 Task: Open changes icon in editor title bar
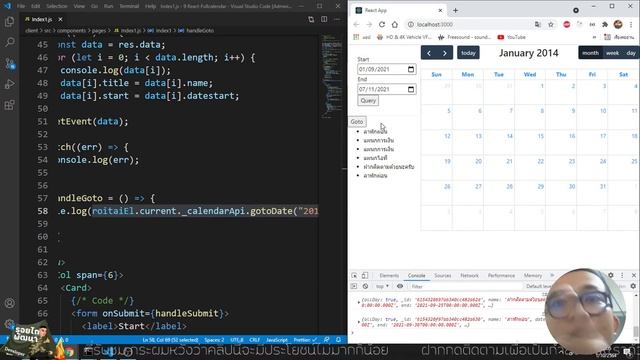click(x=311, y=19)
